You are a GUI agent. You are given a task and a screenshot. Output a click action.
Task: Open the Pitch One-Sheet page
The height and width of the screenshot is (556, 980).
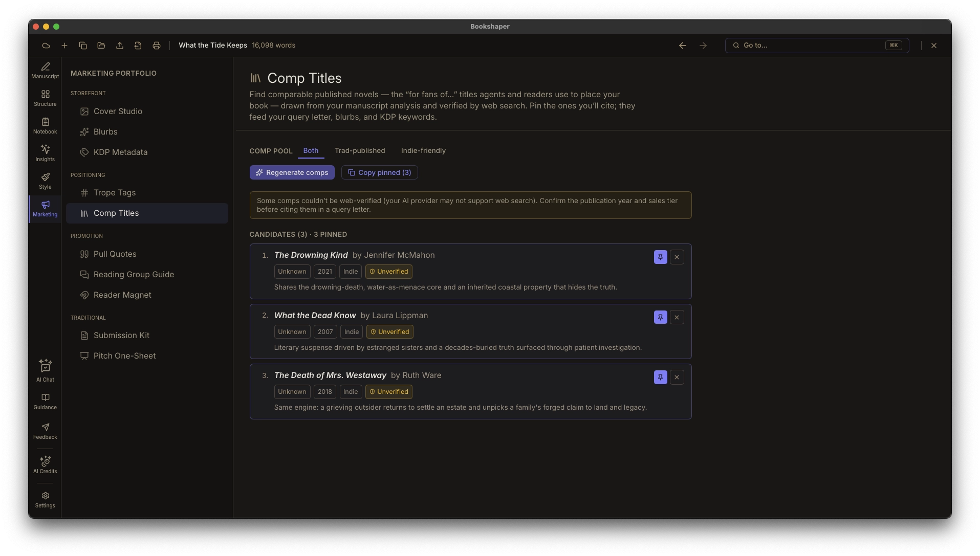coord(147,356)
